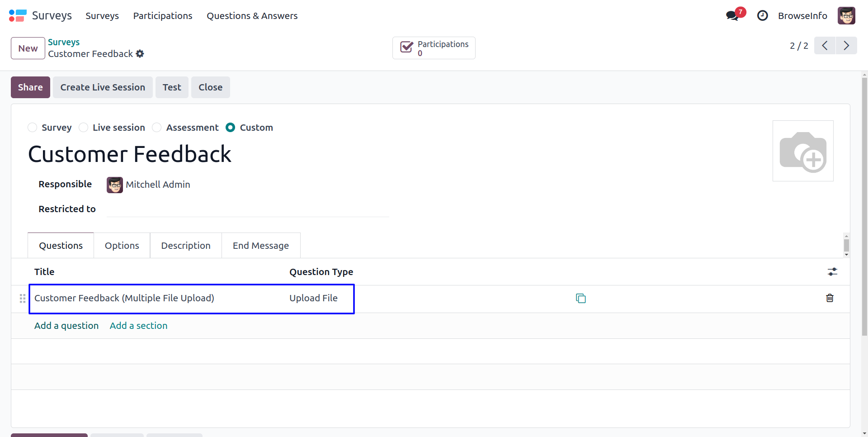Duplicate the Customer Feedback question row
The width and height of the screenshot is (868, 437).
[x=580, y=298]
